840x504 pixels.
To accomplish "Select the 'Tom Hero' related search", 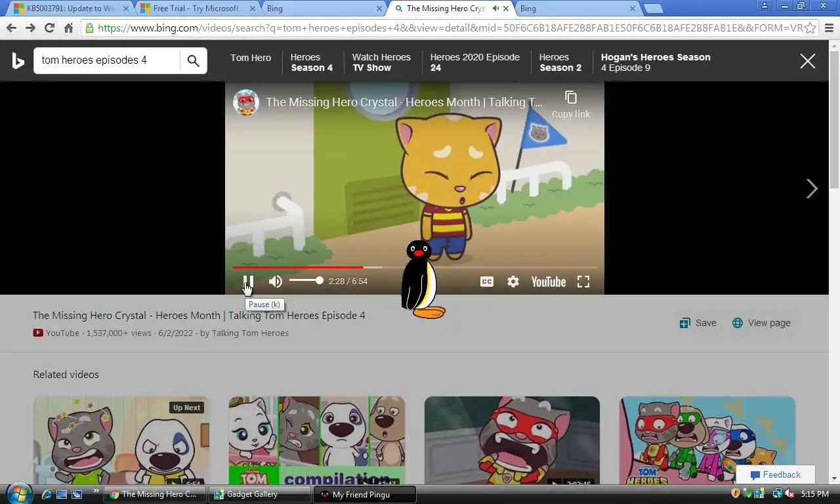I will coord(251,58).
